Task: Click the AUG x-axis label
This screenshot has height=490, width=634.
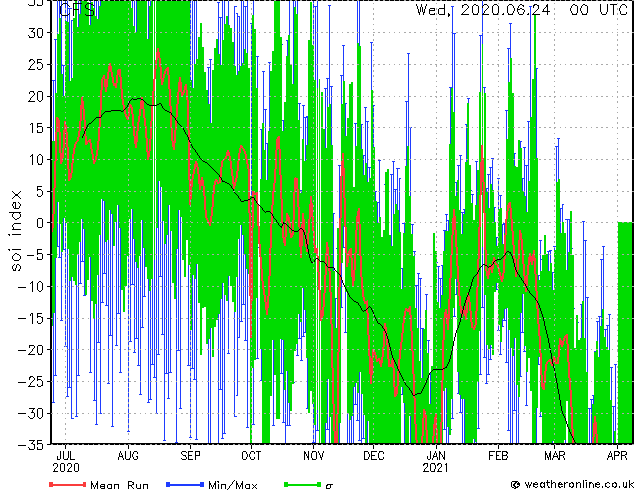Action: tap(128, 456)
